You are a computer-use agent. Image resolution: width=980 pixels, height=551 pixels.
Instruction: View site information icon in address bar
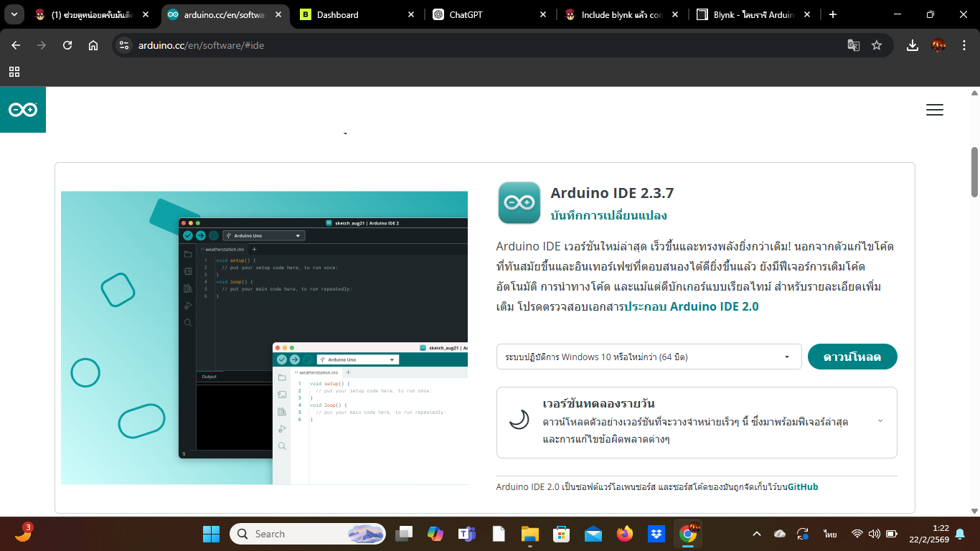(125, 45)
